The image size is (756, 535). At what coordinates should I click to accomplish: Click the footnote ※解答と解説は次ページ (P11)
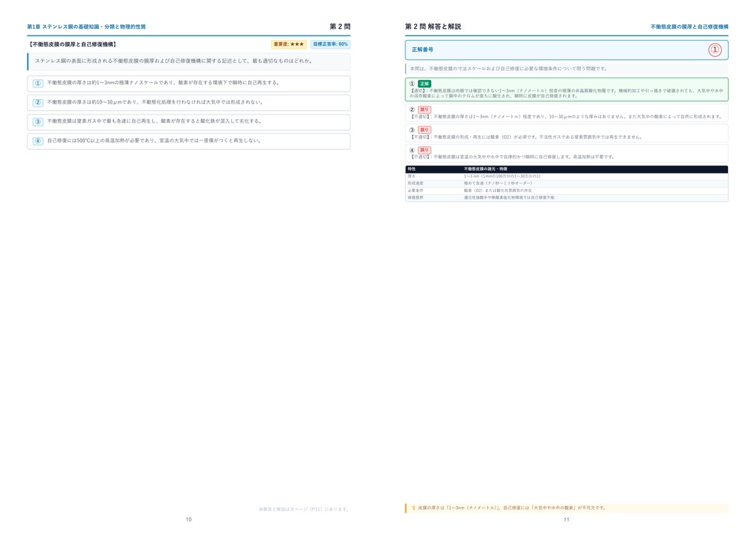304,509
